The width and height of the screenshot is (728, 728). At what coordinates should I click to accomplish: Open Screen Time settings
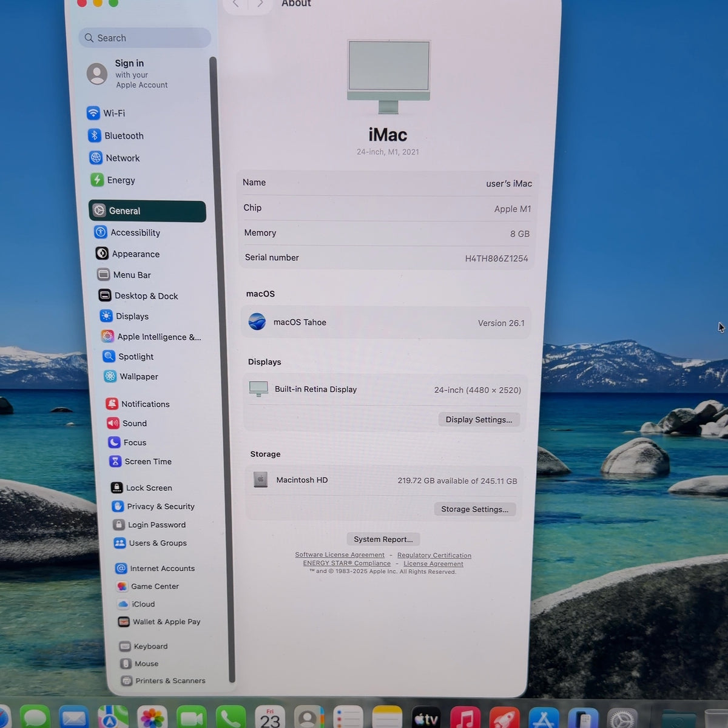(x=141, y=462)
